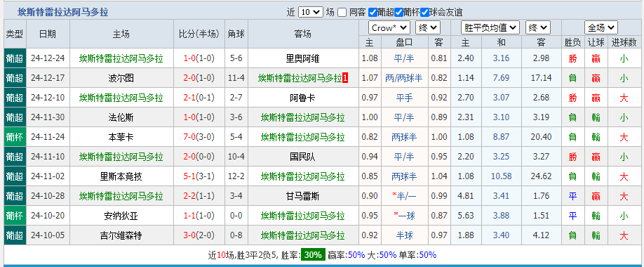
Task: Click handicap 平手 in the 阿鲁卡 row
Action: point(405,98)
